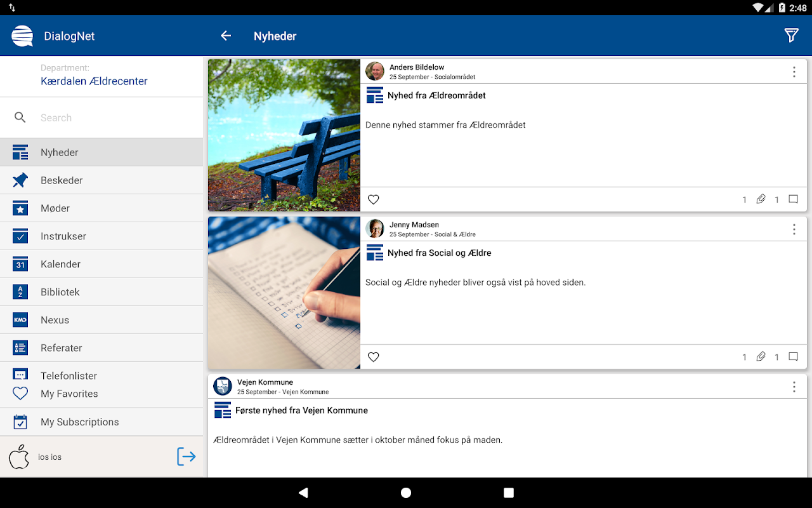This screenshot has height=508, width=812.
Task: Click the Vejen Kommune crest avatar
Action: pyautogui.click(x=223, y=386)
